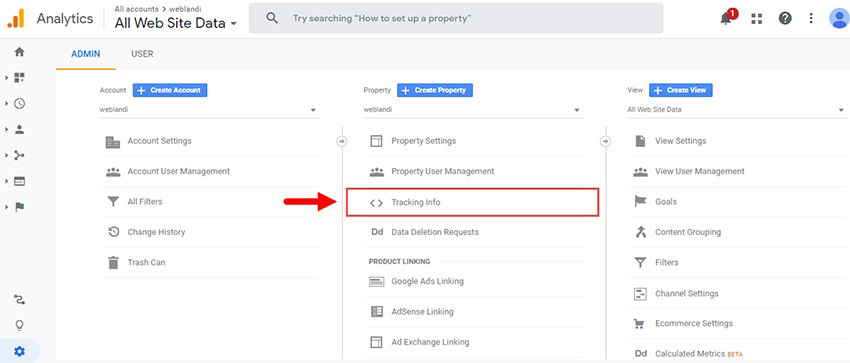Click arrow icon between Account and Property columns
Image resolution: width=850 pixels, height=363 pixels.
342,141
